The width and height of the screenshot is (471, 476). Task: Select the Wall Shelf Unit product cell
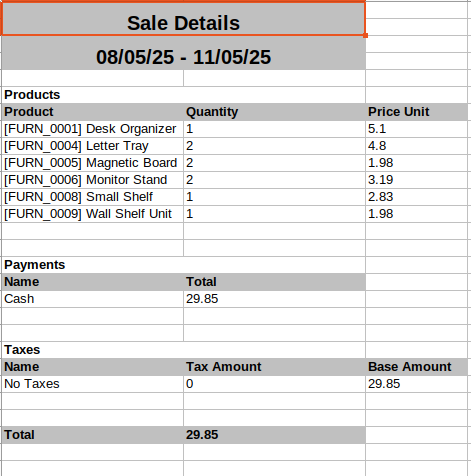point(92,214)
